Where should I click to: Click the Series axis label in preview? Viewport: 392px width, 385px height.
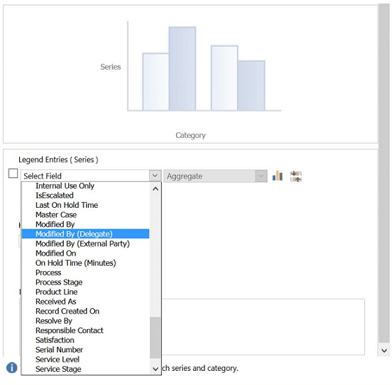tap(111, 67)
